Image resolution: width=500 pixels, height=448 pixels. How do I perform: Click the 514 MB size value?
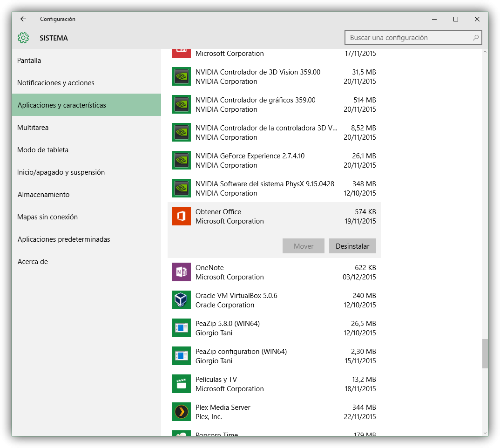365,100
